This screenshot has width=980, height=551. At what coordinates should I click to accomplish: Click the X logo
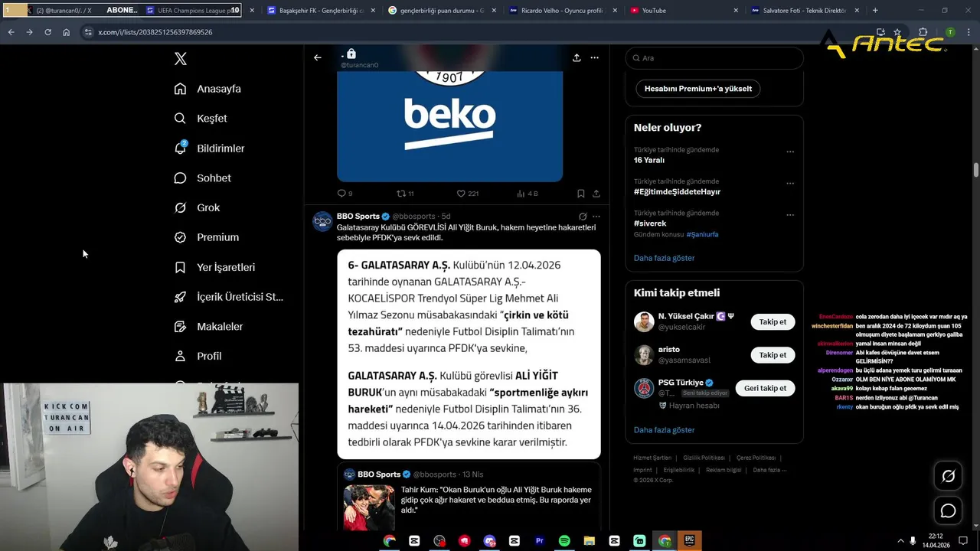pos(181,59)
